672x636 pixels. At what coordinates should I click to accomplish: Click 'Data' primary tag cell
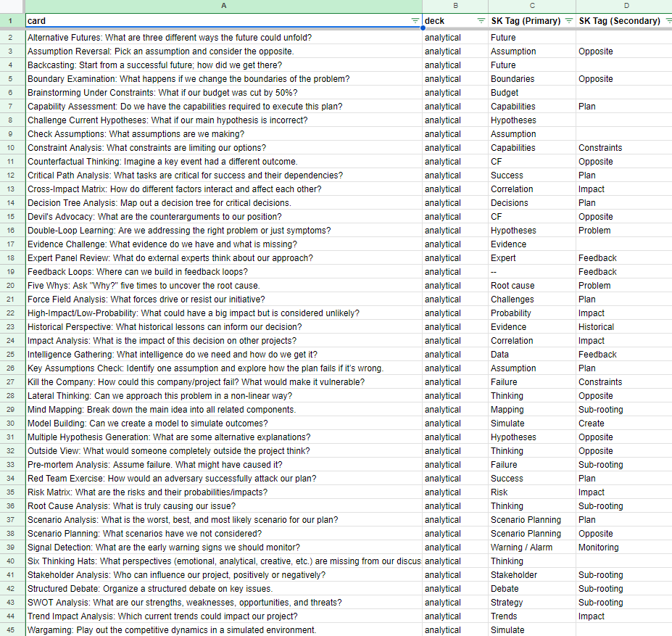tap(532, 355)
